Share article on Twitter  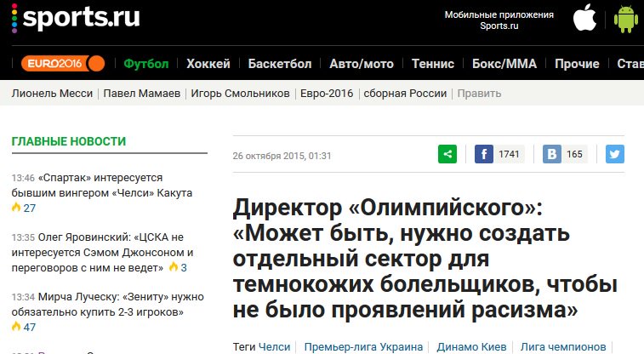click(x=614, y=154)
